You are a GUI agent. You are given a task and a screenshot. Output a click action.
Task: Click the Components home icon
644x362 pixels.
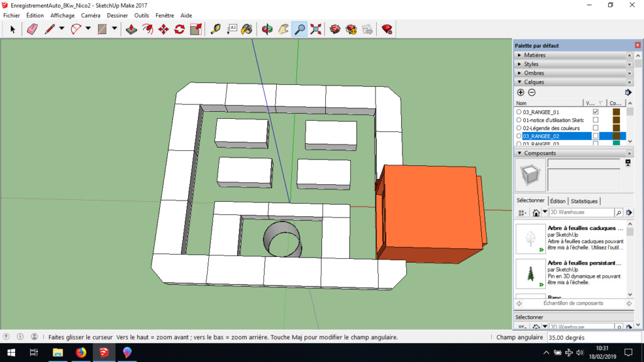point(536,212)
